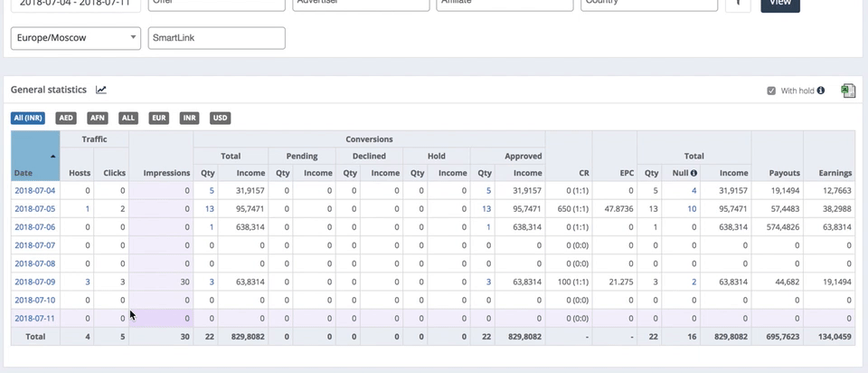Click the Null column header label
This screenshot has width=868, height=373.
[x=680, y=173]
